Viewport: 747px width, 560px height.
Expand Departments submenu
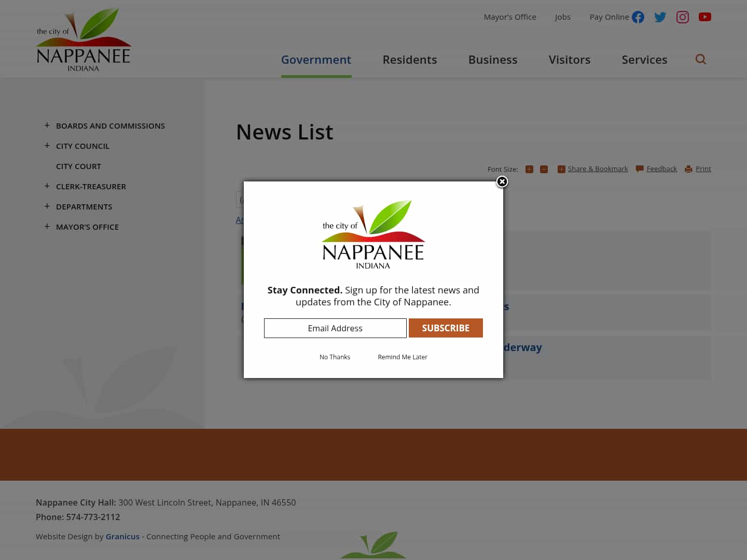[x=47, y=206]
